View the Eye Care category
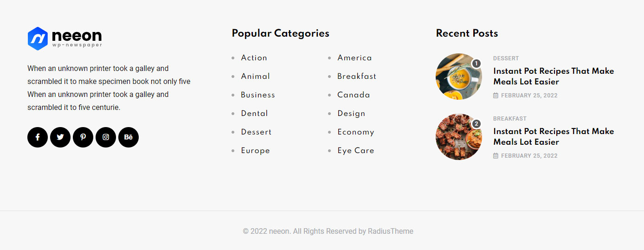 click(x=356, y=151)
